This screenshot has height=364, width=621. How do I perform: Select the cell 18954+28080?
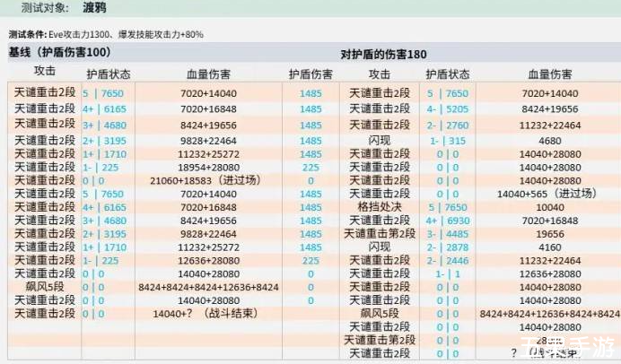coord(209,168)
